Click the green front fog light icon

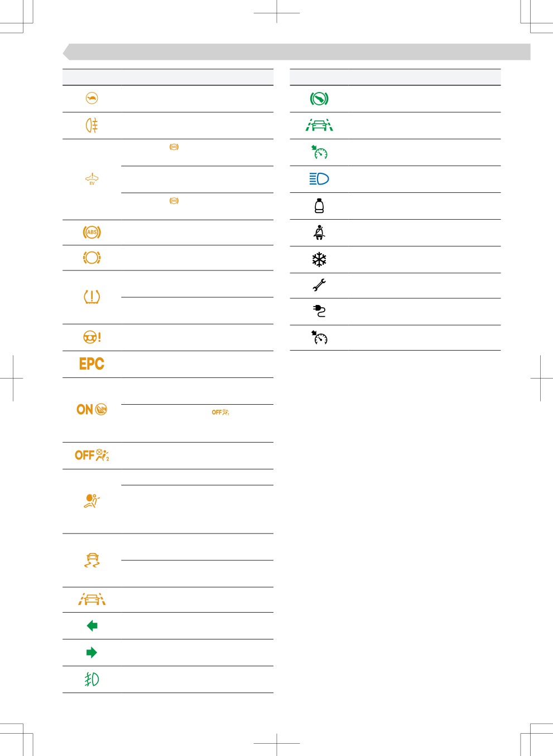click(x=92, y=679)
